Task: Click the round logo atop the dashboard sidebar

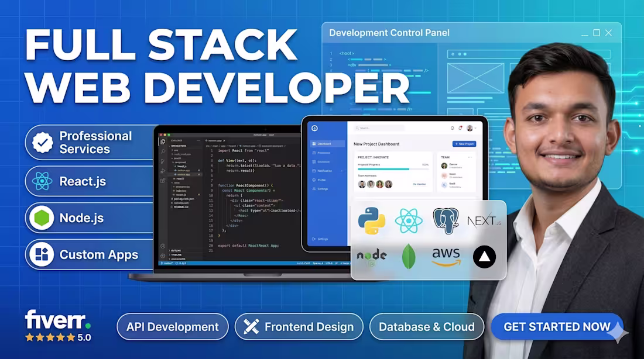Action: (314, 128)
